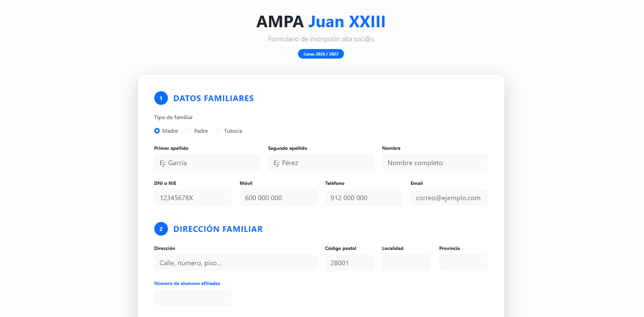
Task: Click the Tipo de familiar label
Action: coord(173,117)
